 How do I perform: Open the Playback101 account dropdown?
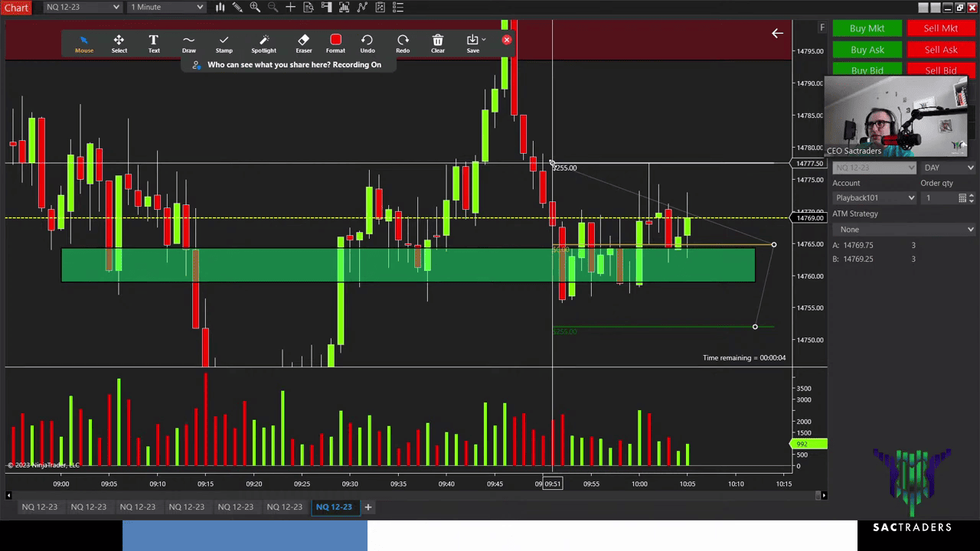click(x=874, y=198)
